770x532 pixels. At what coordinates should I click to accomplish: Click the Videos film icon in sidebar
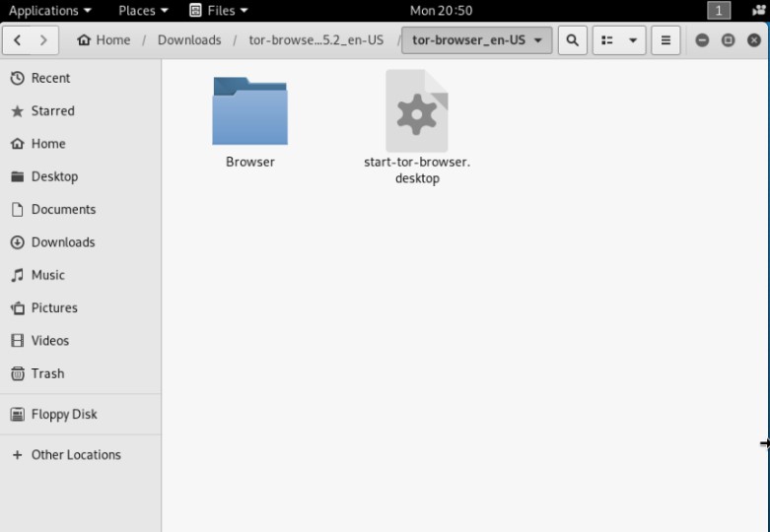pos(17,341)
